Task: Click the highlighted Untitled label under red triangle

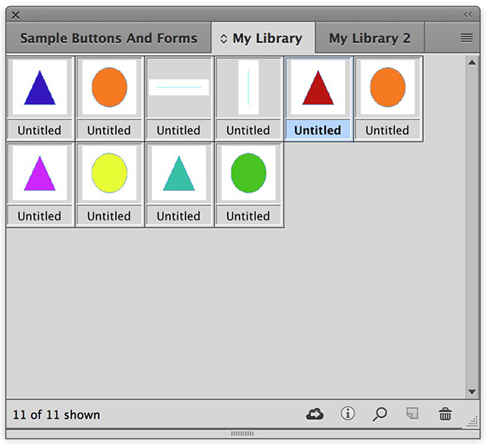Action: click(x=318, y=131)
